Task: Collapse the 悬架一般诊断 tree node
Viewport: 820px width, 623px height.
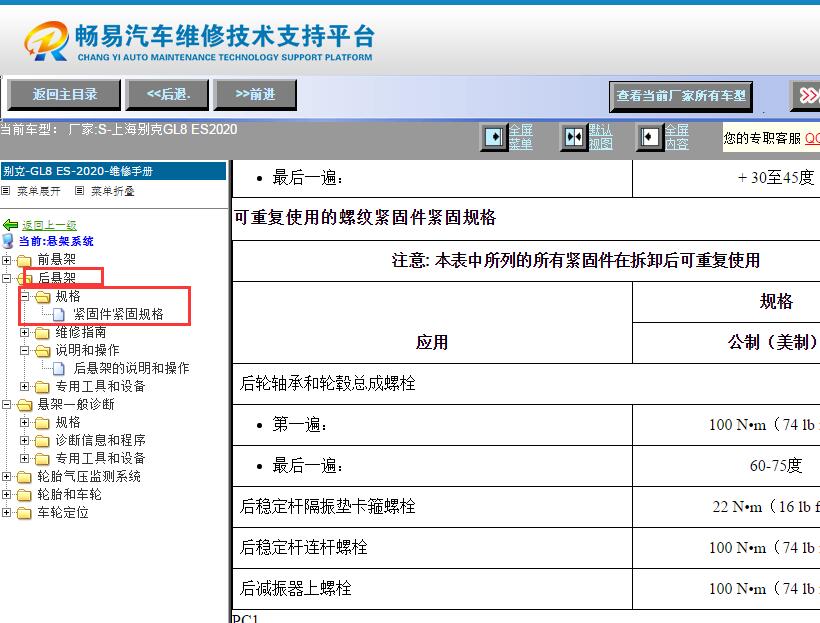Action: pos(6,404)
